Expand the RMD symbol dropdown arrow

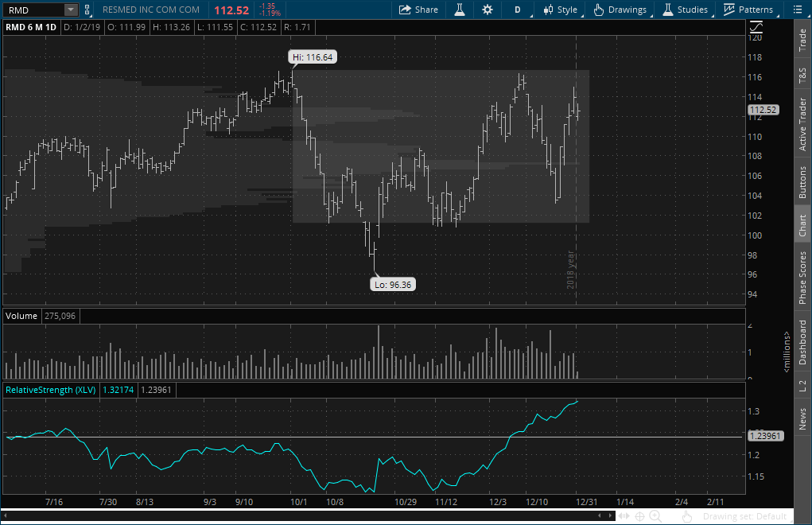71,10
